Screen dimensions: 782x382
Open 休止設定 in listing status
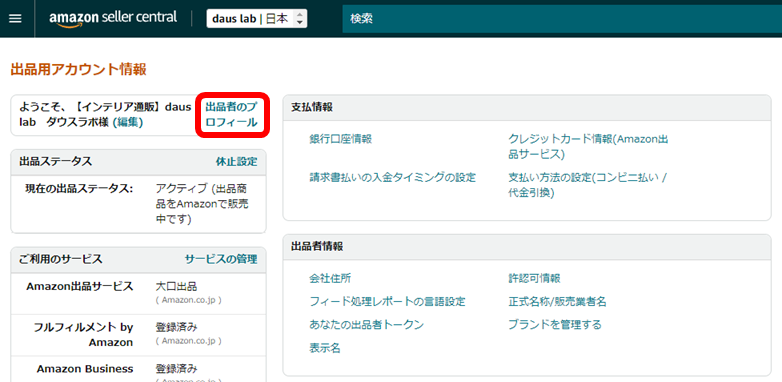pyautogui.click(x=236, y=162)
